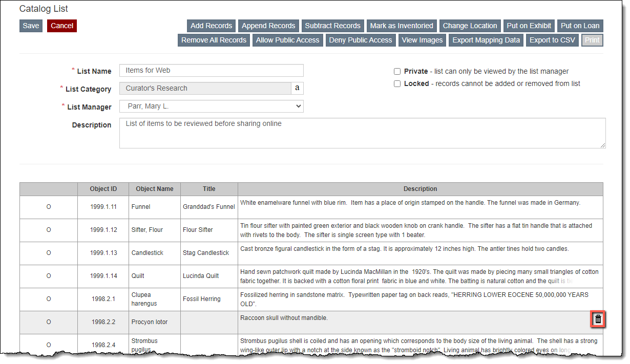The height and width of the screenshot is (364, 630).
Task: Click the Object Name column header
Action: coord(154,189)
